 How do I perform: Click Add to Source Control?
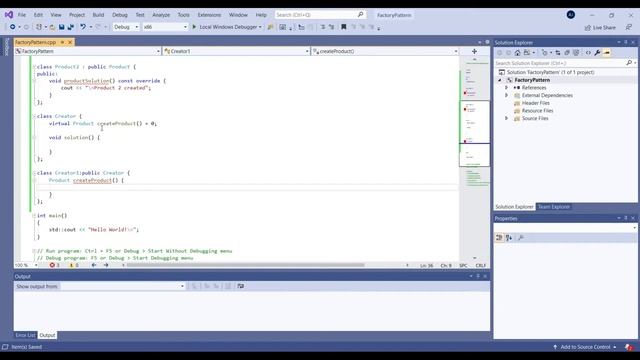(x=585, y=347)
